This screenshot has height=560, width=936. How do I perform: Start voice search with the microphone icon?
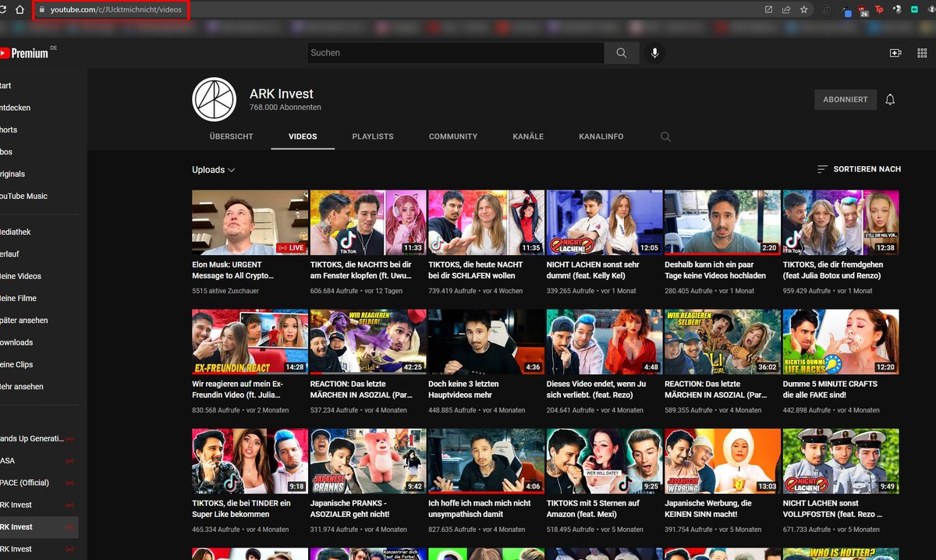(654, 53)
